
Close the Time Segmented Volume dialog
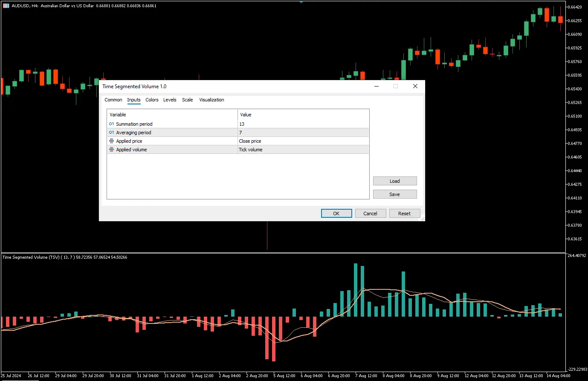[415, 86]
